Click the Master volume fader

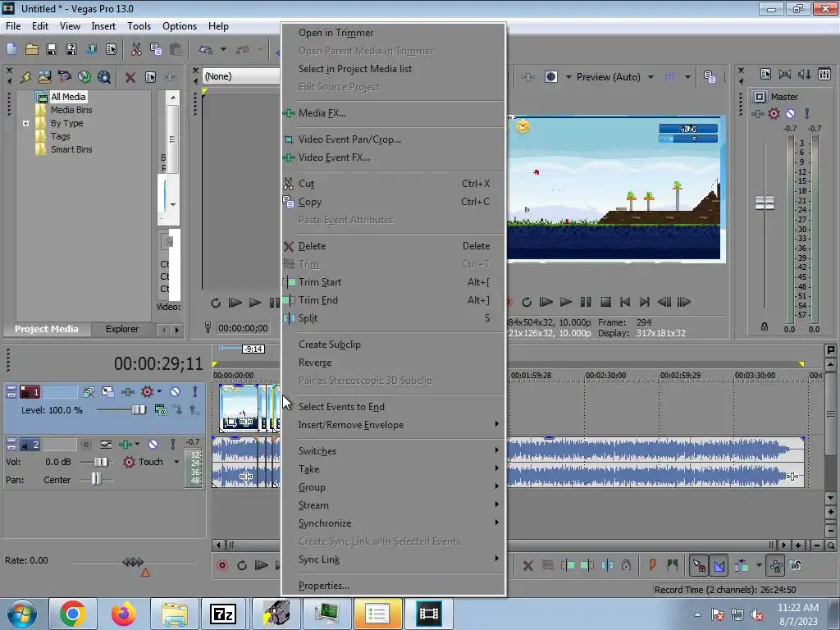click(765, 203)
